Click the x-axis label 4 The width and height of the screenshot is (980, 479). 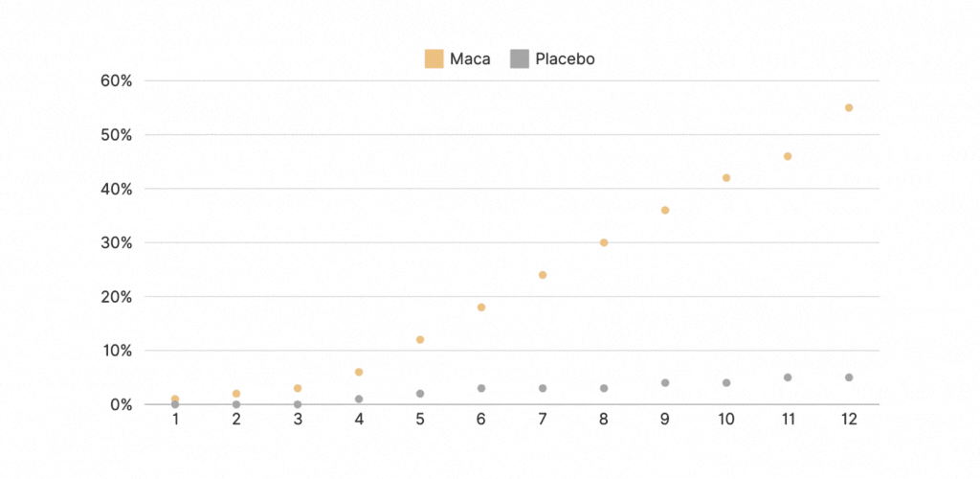[359, 421]
